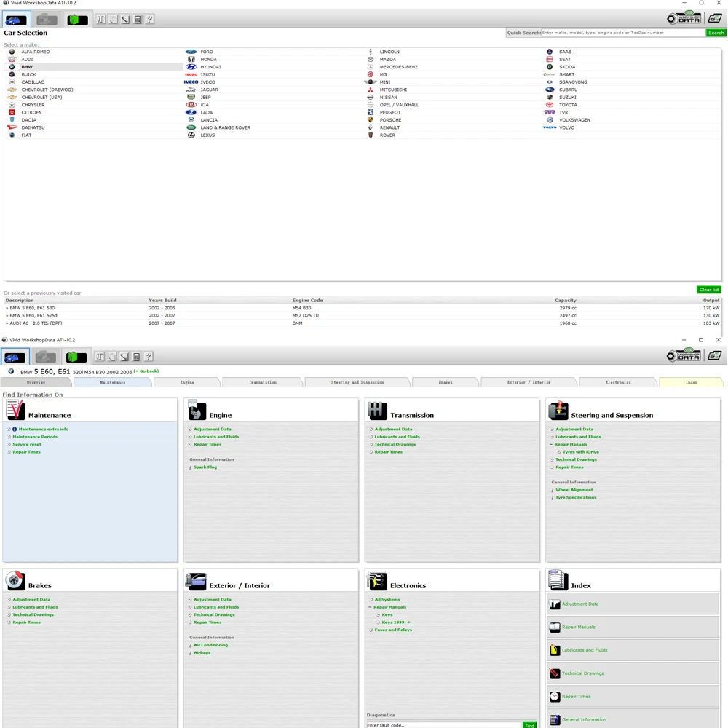Open Service reset link

tap(27, 444)
